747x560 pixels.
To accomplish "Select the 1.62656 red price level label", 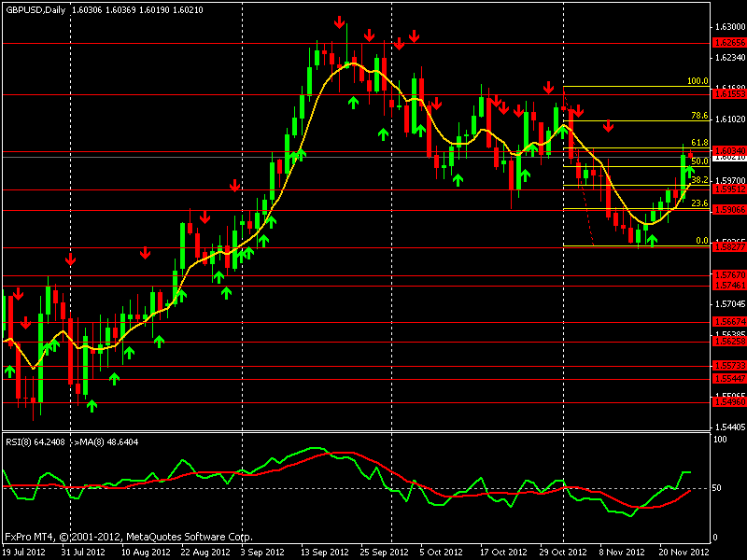I will tap(729, 43).
